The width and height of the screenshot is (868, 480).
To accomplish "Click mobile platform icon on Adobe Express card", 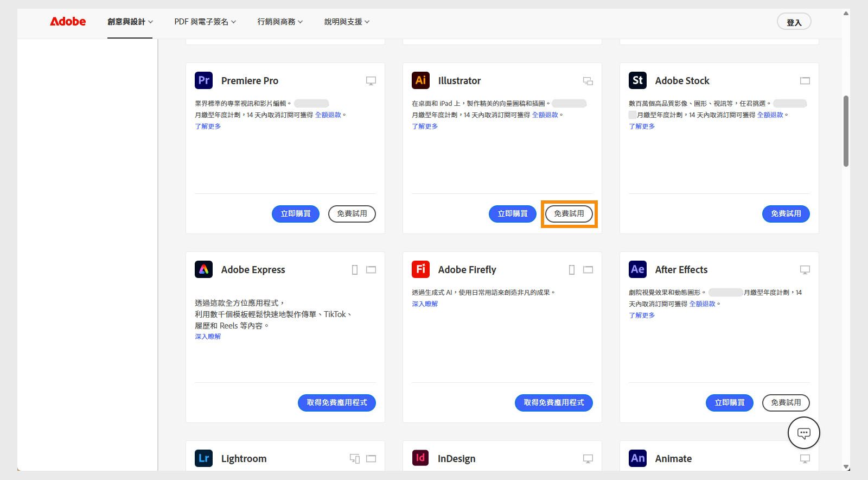I will pyautogui.click(x=355, y=270).
